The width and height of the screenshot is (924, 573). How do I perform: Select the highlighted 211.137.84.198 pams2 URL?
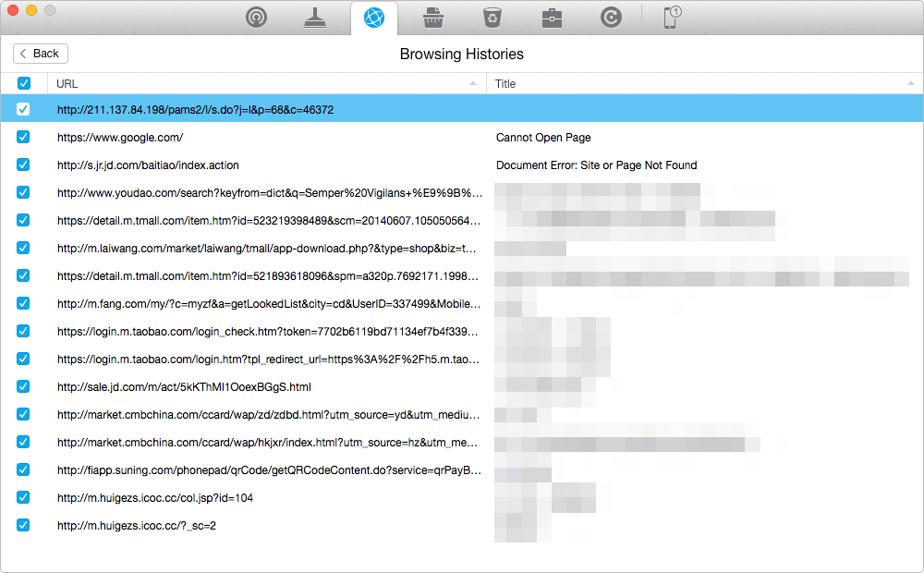195,110
